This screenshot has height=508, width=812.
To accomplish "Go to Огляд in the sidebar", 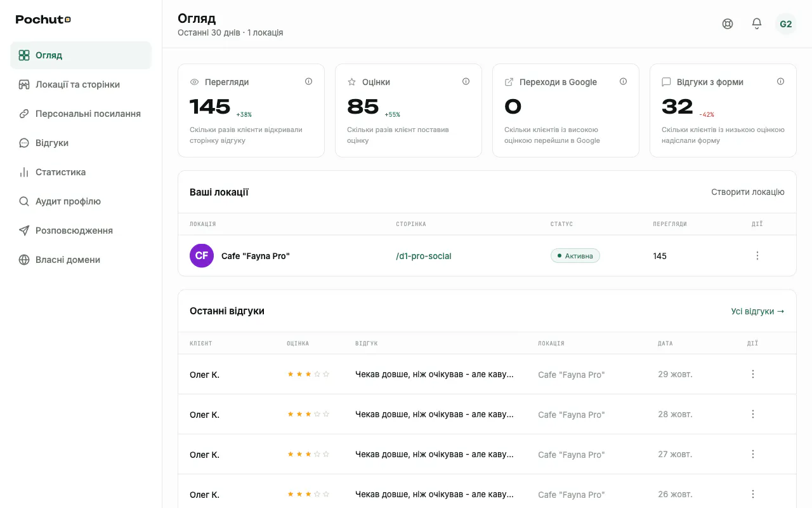I will (x=81, y=55).
